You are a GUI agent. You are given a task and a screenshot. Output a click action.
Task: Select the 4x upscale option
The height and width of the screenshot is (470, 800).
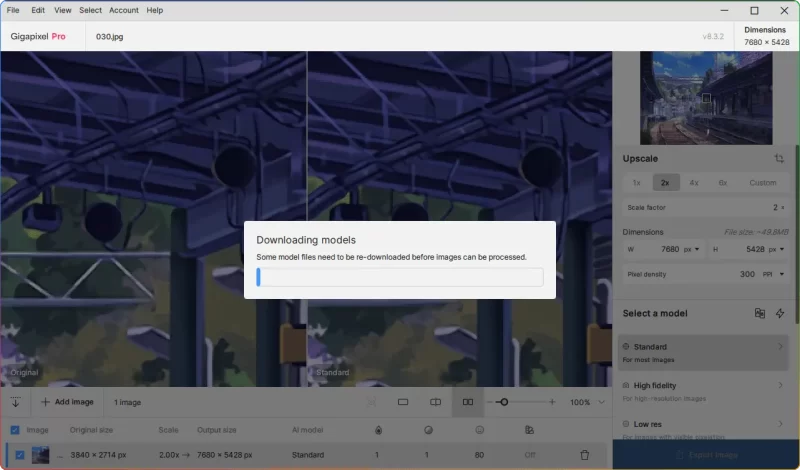point(694,183)
